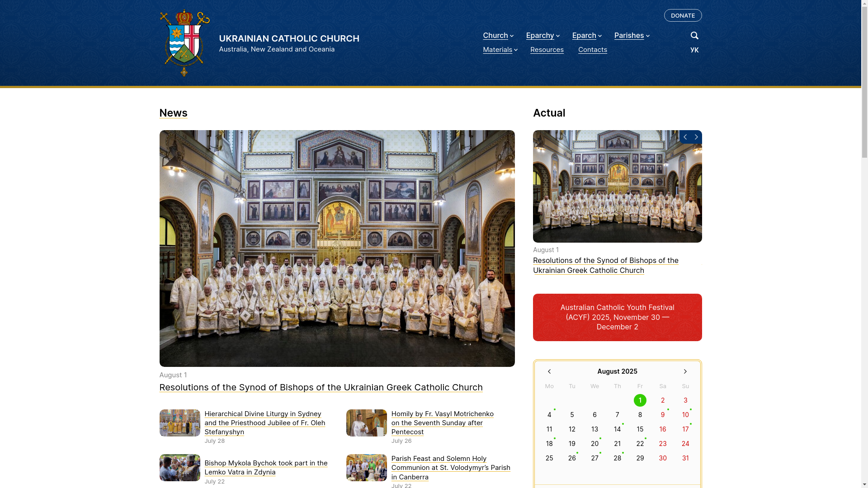Select August 1 in the calendar
Screen dimensions: 868x488
tap(640, 400)
